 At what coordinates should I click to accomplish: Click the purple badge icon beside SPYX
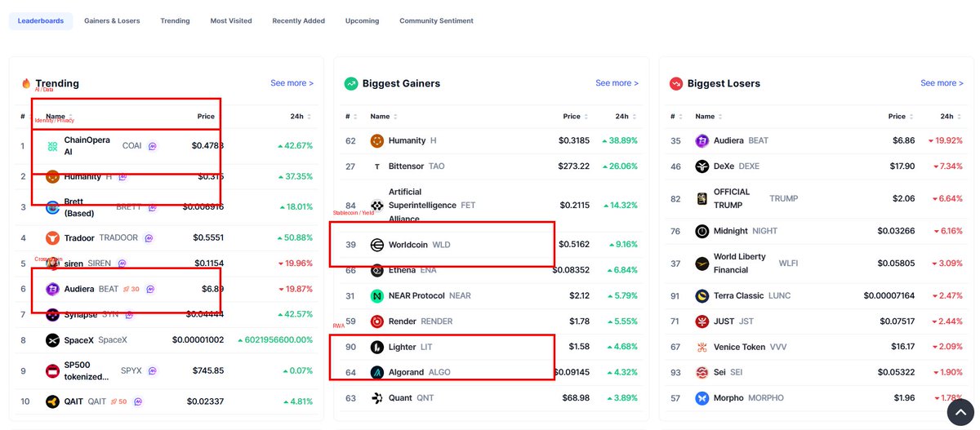click(x=152, y=370)
